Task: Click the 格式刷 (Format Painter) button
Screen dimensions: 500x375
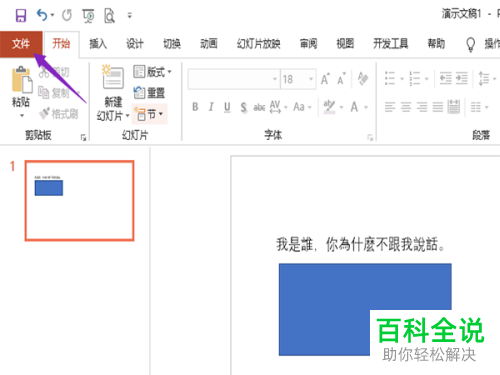Action: pos(59,114)
